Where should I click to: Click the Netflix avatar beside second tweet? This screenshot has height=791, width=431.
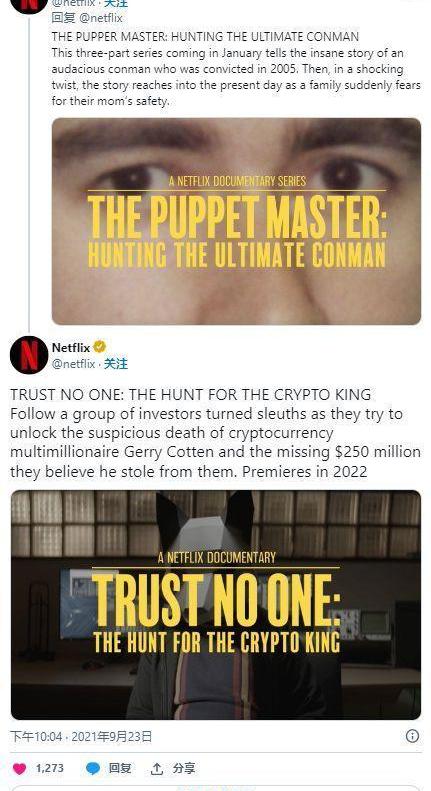point(29,355)
